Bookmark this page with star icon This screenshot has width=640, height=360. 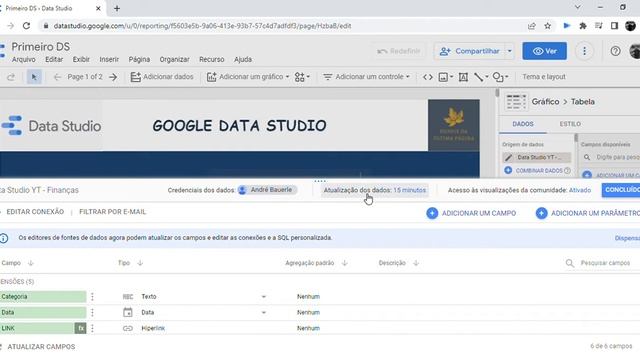[548, 26]
